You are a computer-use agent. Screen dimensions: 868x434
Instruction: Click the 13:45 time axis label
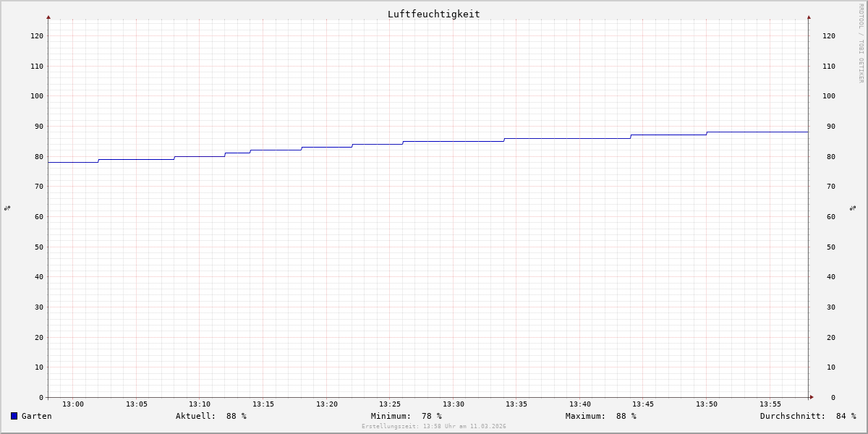click(x=643, y=404)
